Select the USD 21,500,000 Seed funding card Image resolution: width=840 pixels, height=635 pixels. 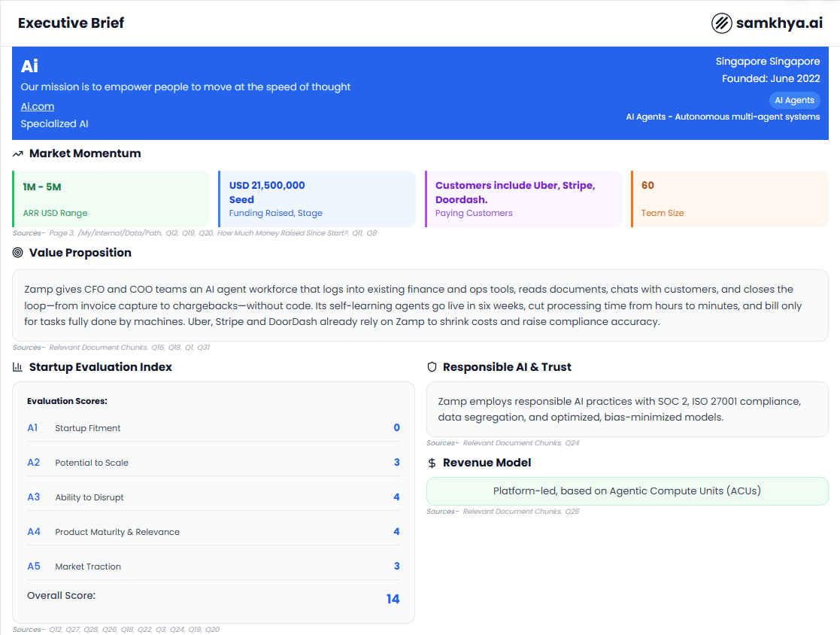click(x=317, y=199)
